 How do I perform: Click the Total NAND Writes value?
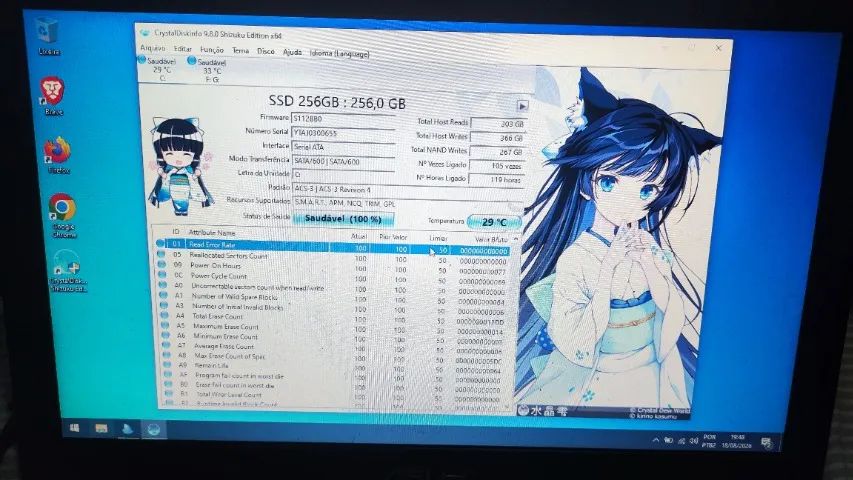pyautogui.click(x=498, y=152)
